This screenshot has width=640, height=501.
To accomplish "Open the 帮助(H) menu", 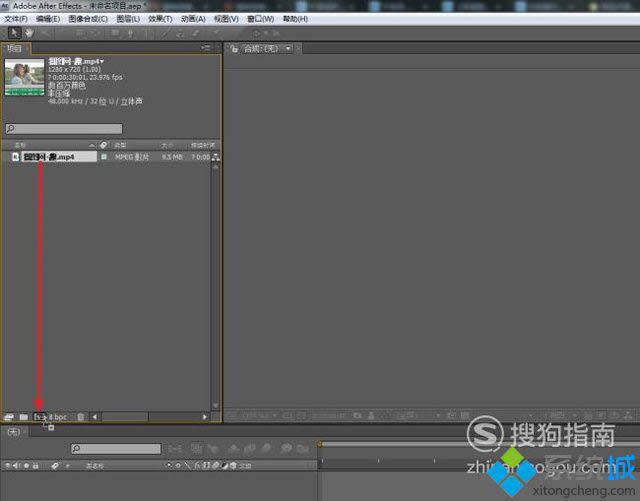I will click(x=295, y=19).
